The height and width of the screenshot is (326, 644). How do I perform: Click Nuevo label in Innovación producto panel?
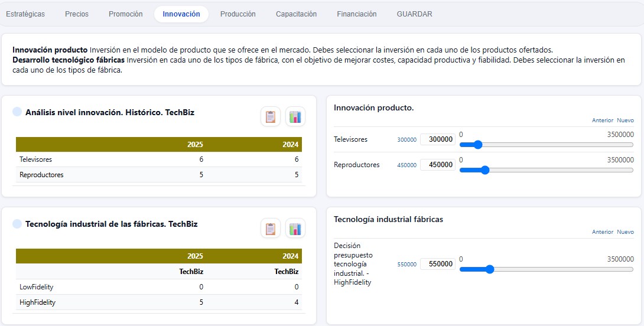pyautogui.click(x=625, y=120)
